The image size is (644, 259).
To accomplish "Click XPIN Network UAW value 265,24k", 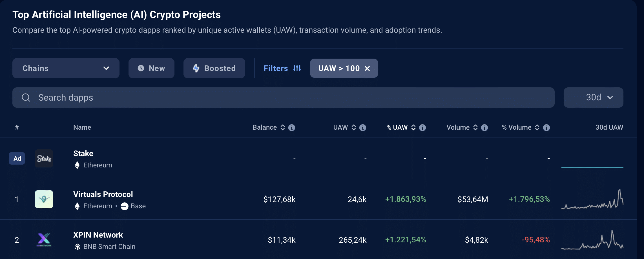I will click(353, 240).
